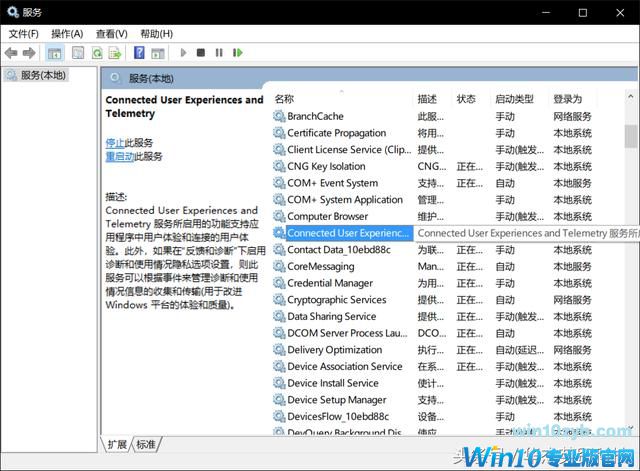Click the Back arrow in the toolbar
This screenshot has width=640, height=471.
[x=11, y=53]
